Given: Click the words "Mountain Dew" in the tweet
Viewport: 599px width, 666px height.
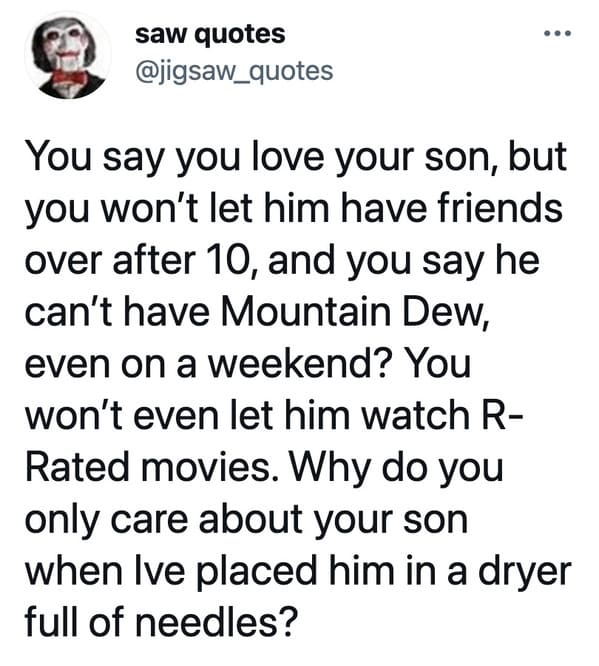Looking at the screenshot, I should pyautogui.click(x=352, y=313).
